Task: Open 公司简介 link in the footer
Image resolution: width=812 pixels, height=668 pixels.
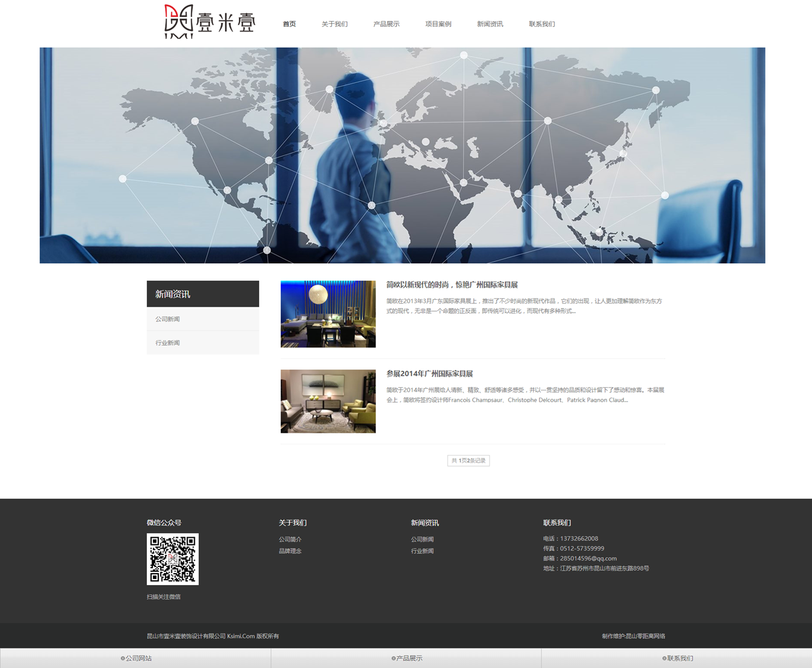Action: click(x=290, y=540)
